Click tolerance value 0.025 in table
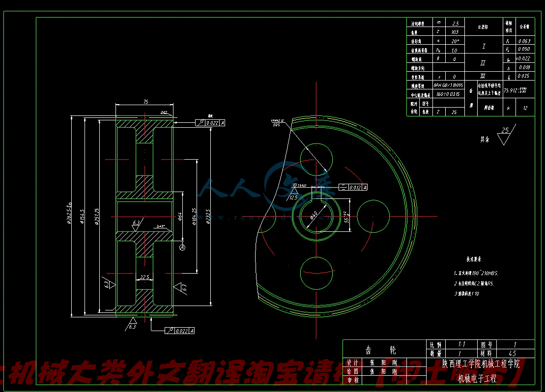Image resolution: width=545 pixels, height=392 pixels. [x=523, y=76]
